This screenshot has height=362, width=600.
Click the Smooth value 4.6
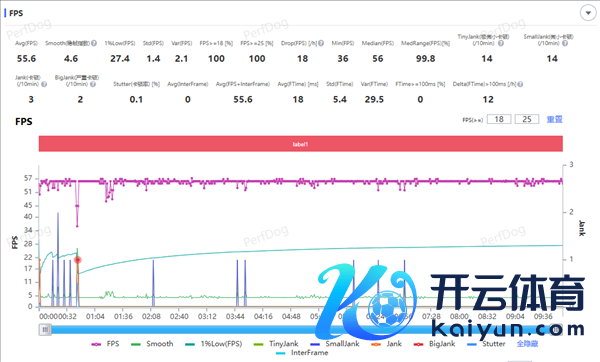(x=71, y=59)
